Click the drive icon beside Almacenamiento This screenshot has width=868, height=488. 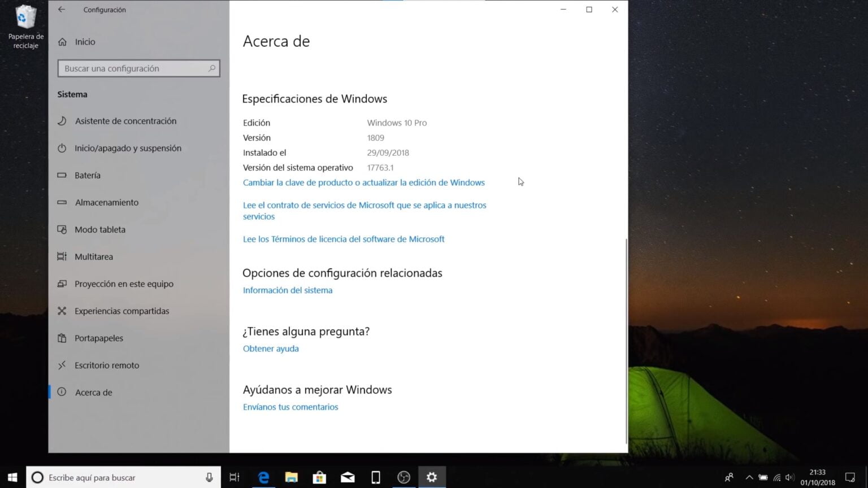click(62, 202)
